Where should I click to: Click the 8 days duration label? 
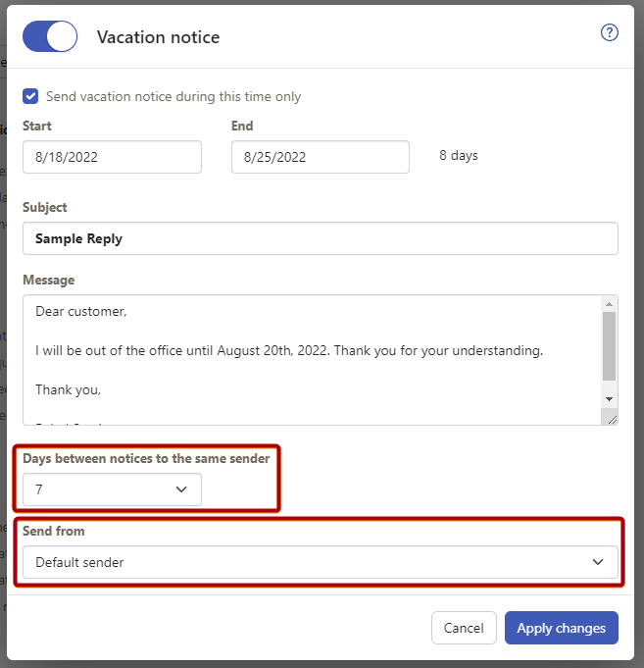[459, 156]
